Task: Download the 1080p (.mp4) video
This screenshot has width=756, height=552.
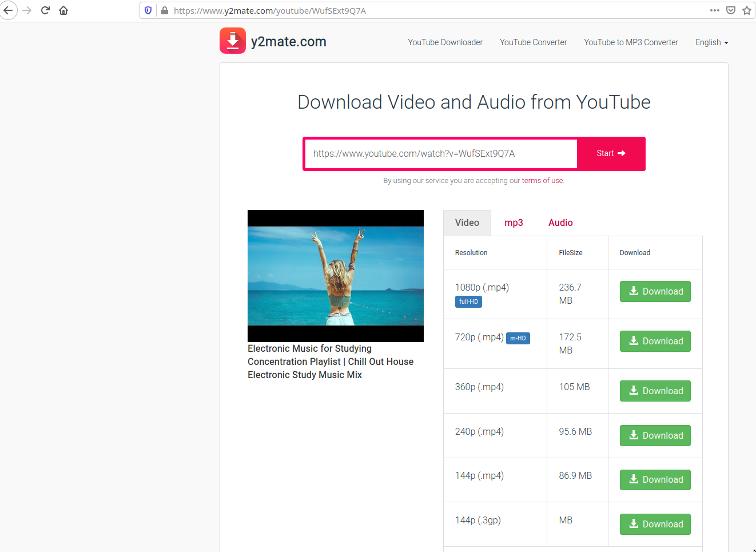Action: coord(655,292)
